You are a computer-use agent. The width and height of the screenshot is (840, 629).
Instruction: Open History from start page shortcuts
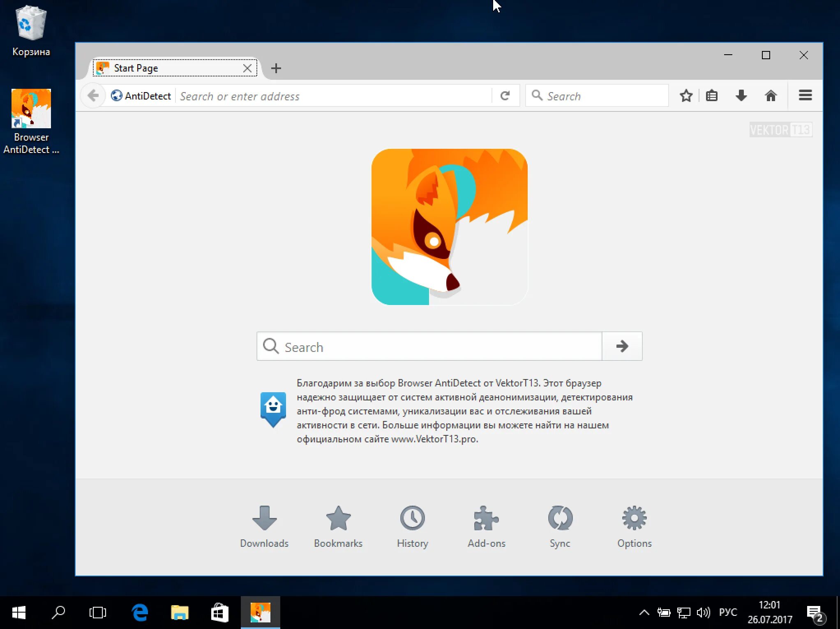[x=412, y=527]
